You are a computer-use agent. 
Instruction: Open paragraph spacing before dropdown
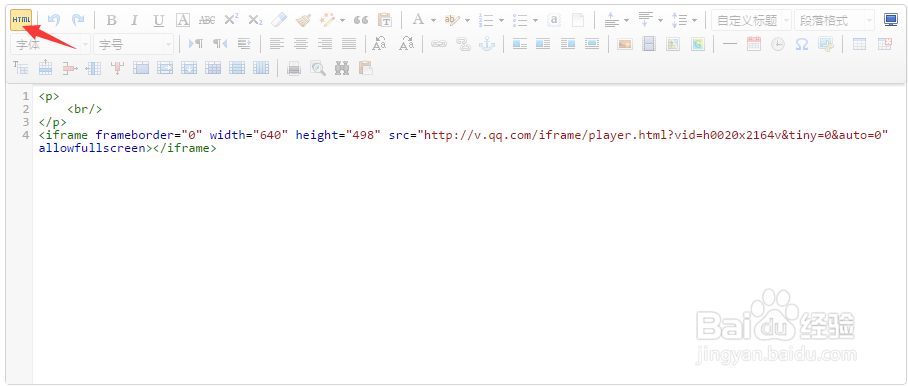point(627,21)
